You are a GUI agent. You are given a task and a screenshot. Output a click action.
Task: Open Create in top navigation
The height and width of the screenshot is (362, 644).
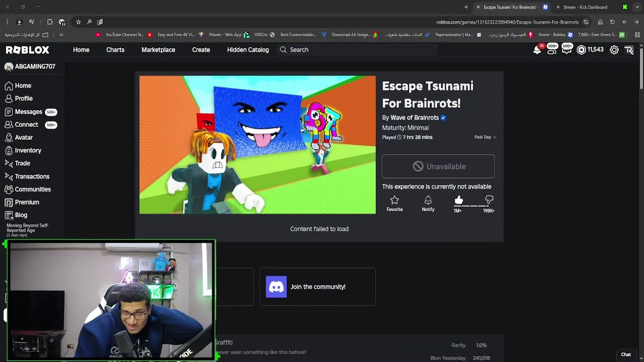[201, 50]
